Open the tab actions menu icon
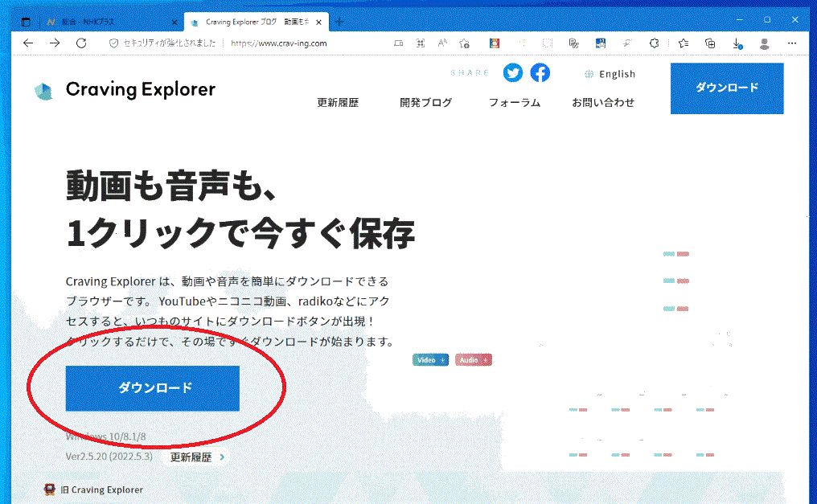The width and height of the screenshot is (817, 504). pyautogui.click(x=26, y=22)
